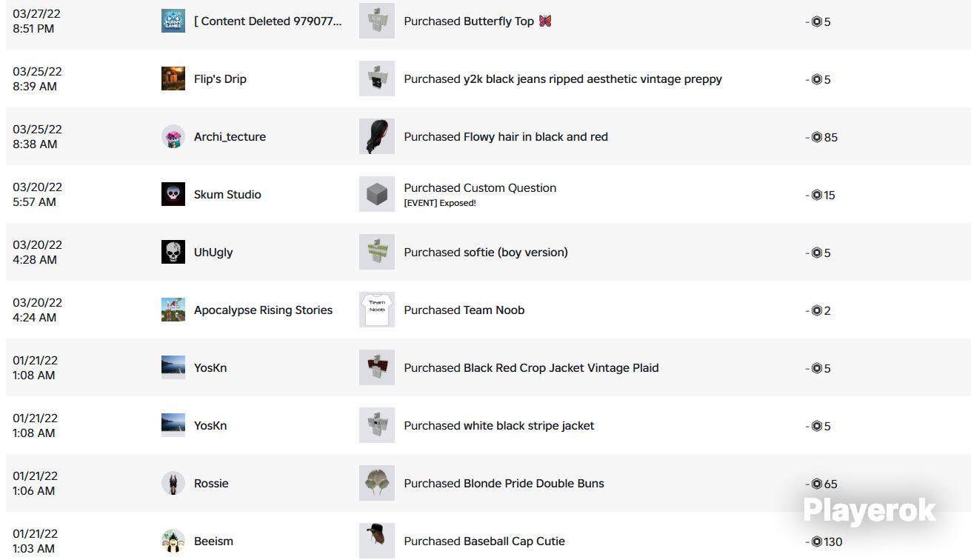Click the Skum Studio skull avatar
Screen dimensions: 971x560
[173, 194]
